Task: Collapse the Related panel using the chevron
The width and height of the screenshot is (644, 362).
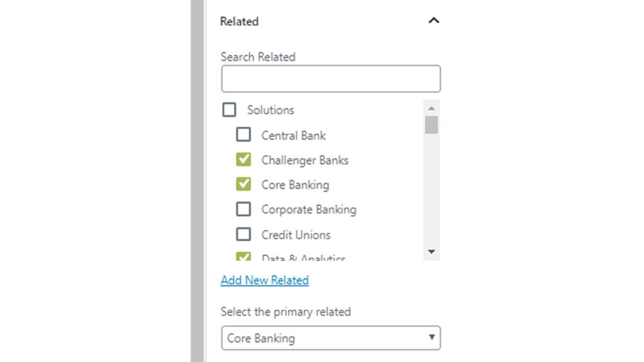Action: pos(433,21)
